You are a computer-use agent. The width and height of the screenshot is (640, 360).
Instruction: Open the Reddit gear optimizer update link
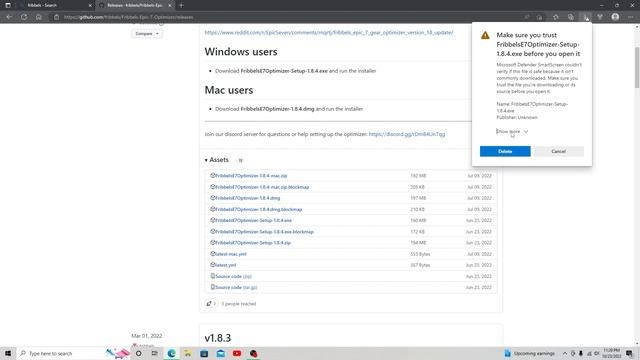click(329, 32)
